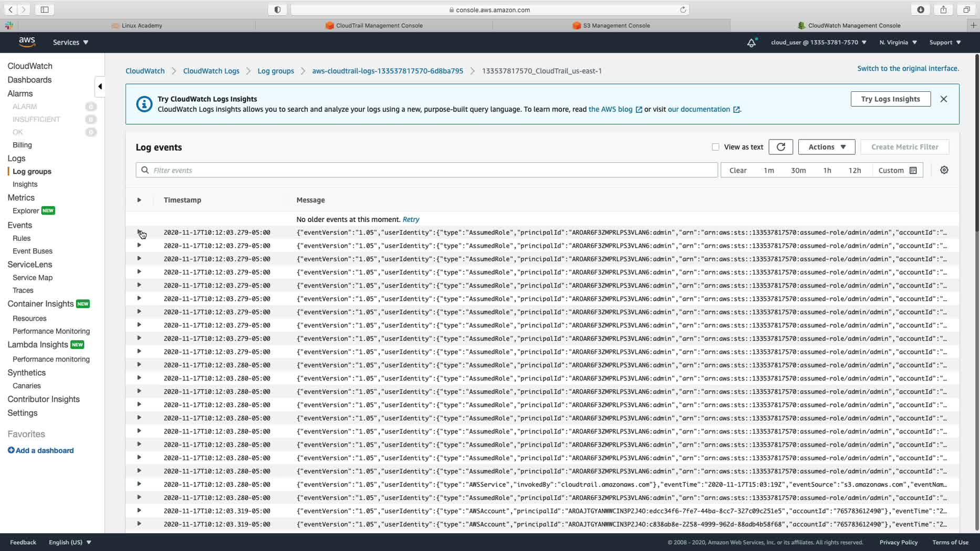Switch to CloudTrail Management Console tab
Viewport: 980px width, 551px height.
click(x=374, y=25)
